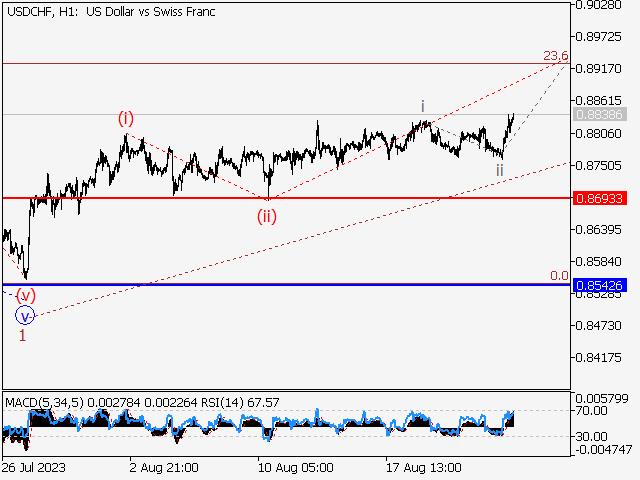Click the 30.00 RSI level label

(592, 437)
